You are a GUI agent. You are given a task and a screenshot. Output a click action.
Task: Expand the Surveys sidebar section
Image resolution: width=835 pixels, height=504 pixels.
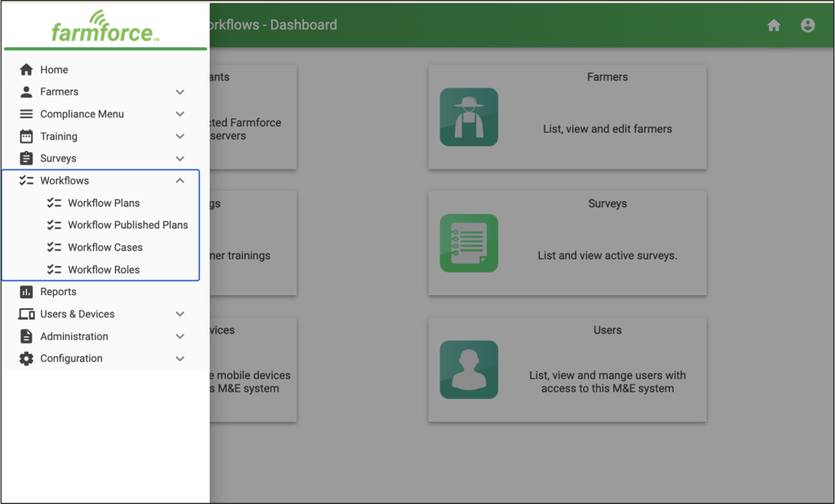coord(179,158)
